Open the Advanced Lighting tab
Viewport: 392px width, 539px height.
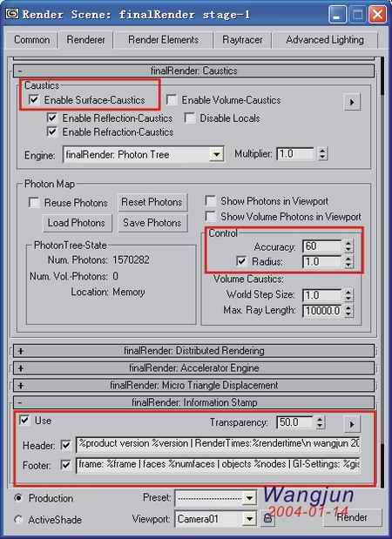pyautogui.click(x=325, y=40)
